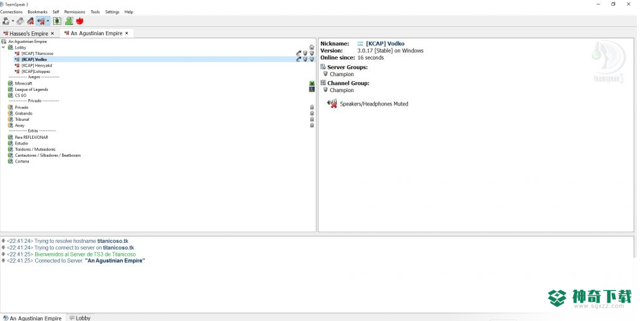Viewport: 644px width, 321px height.
Task: Select Cantautores / Silbadores / Beatboxers channel
Action: [x=47, y=155]
